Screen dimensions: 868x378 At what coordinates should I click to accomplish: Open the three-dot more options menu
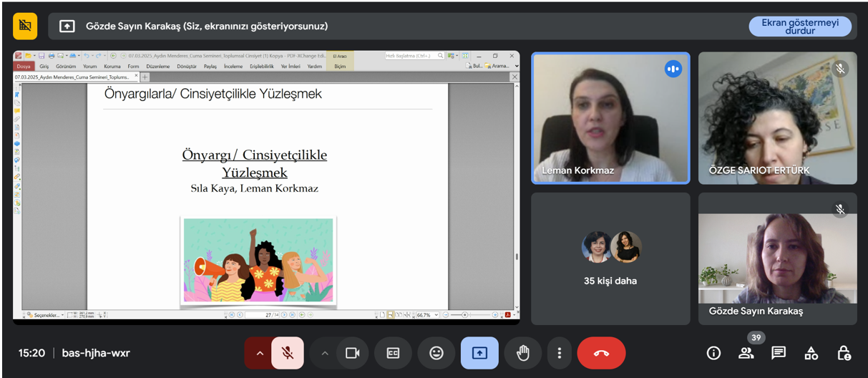pos(560,353)
